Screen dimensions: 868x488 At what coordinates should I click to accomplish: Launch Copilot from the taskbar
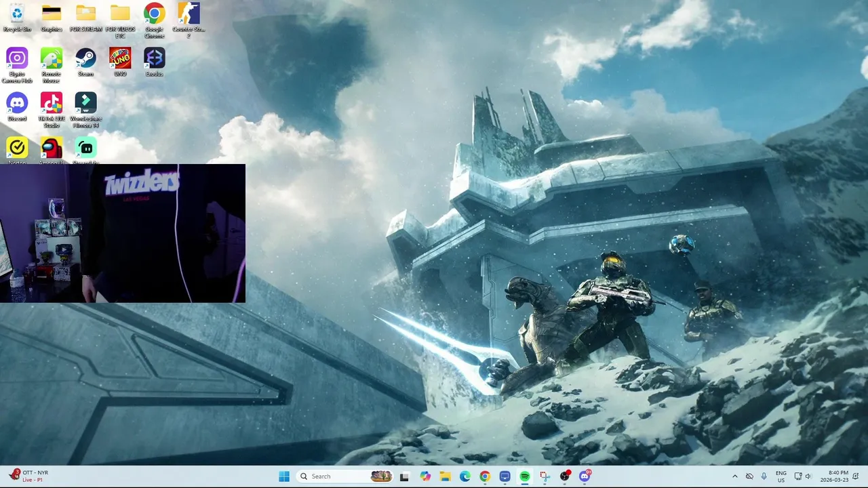[425, 476]
